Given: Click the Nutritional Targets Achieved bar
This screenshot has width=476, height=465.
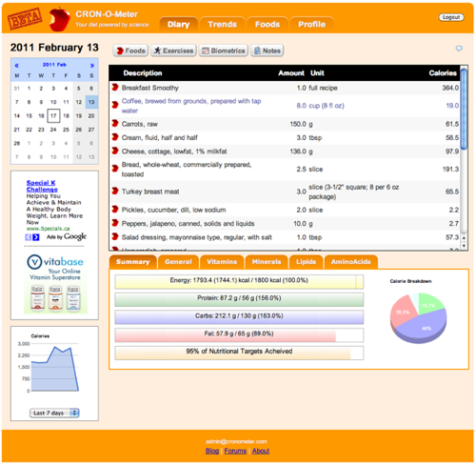Looking at the screenshot, I should 239,353.
